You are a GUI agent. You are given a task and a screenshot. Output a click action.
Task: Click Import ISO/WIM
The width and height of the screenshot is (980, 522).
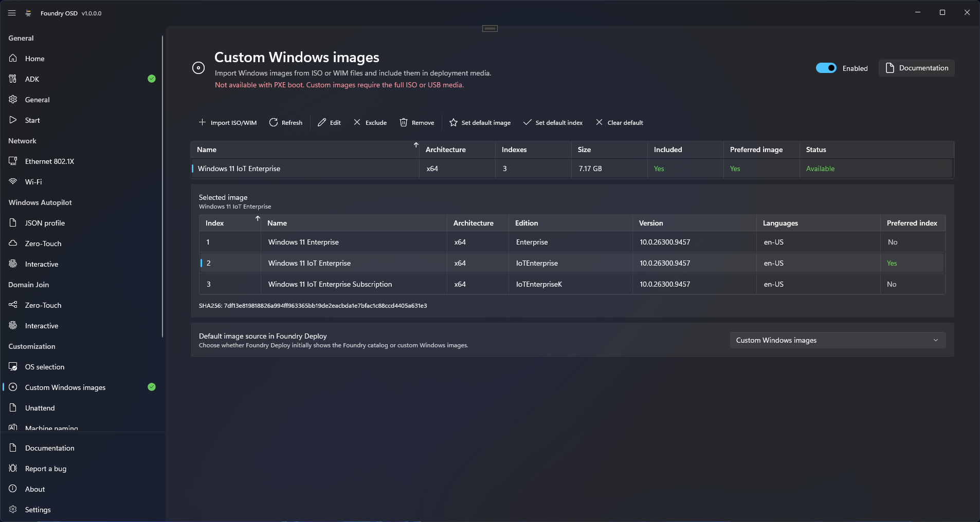(x=228, y=122)
